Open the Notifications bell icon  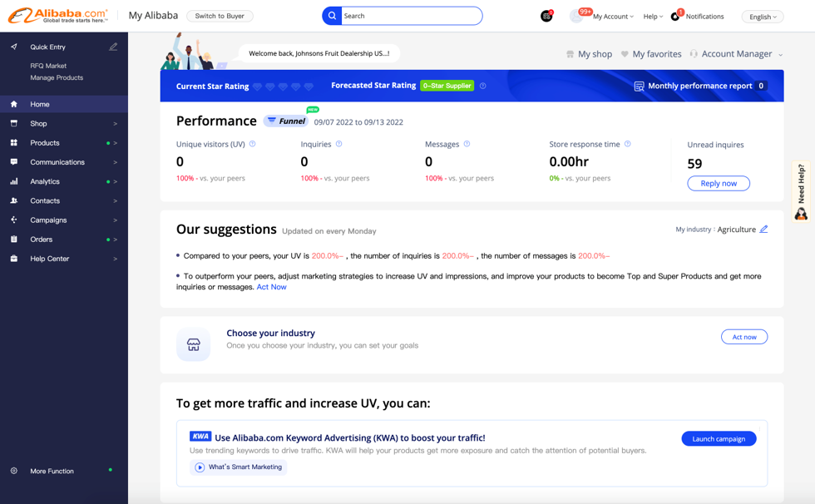pyautogui.click(x=675, y=17)
